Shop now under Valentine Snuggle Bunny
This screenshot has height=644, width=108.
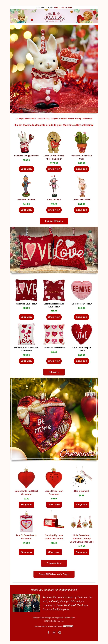click(26, 169)
